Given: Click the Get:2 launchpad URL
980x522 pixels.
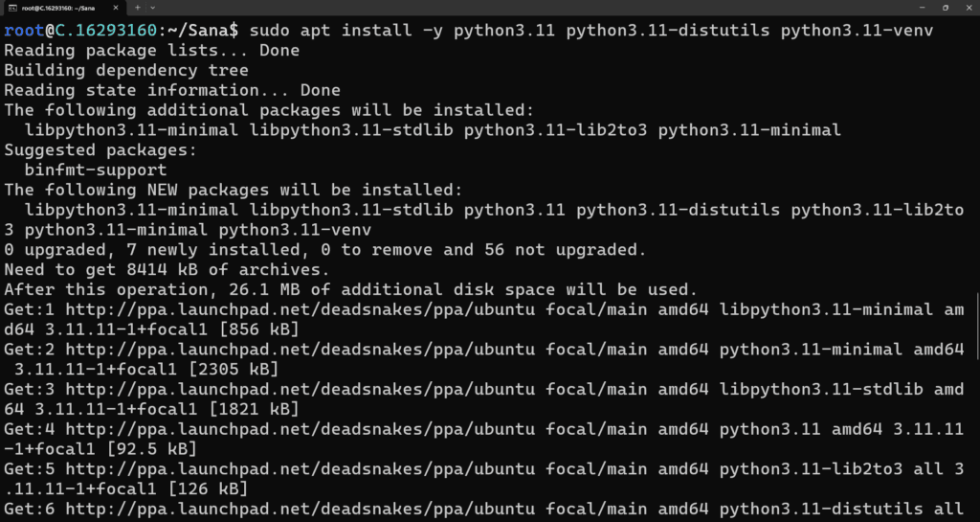Looking at the screenshot, I should click(x=300, y=350).
